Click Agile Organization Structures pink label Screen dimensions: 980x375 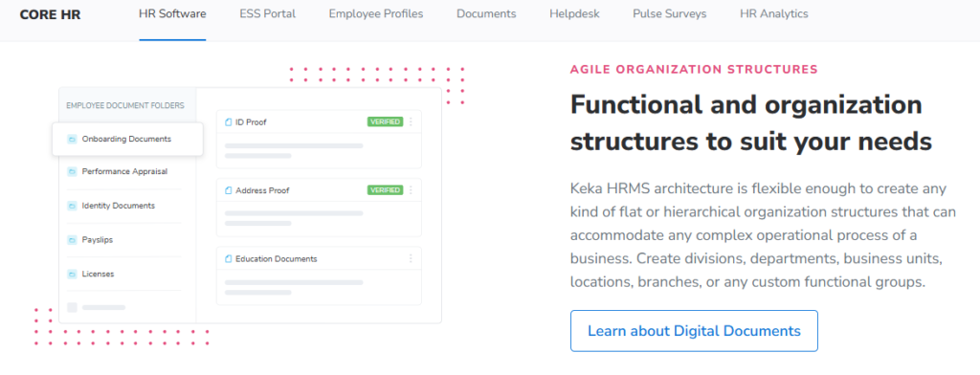pyautogui.click(x=694, y=70)
